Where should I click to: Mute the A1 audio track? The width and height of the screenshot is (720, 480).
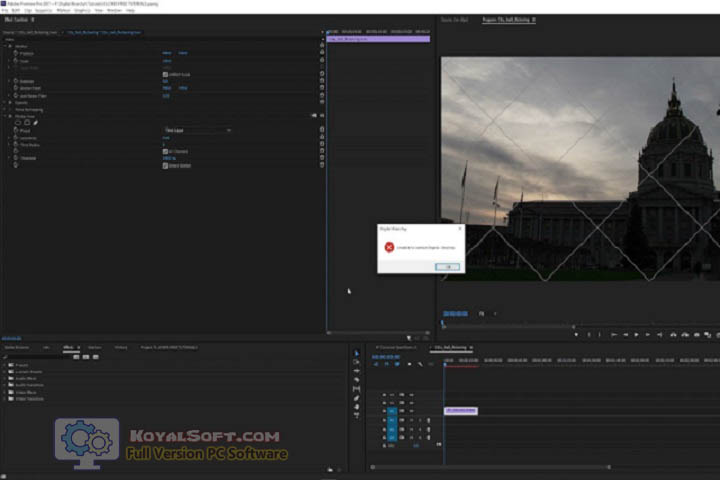pyautogui.click(x=411, y=420)
